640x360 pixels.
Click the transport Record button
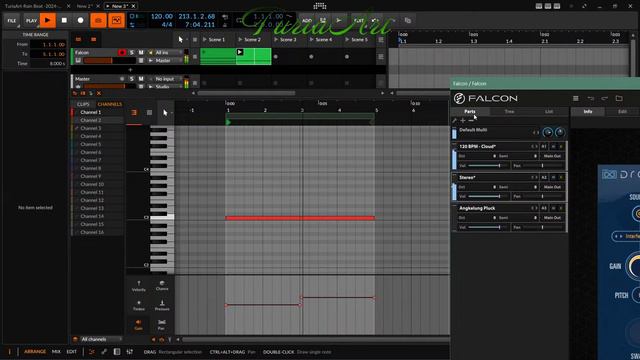click(x=80, y=20)
